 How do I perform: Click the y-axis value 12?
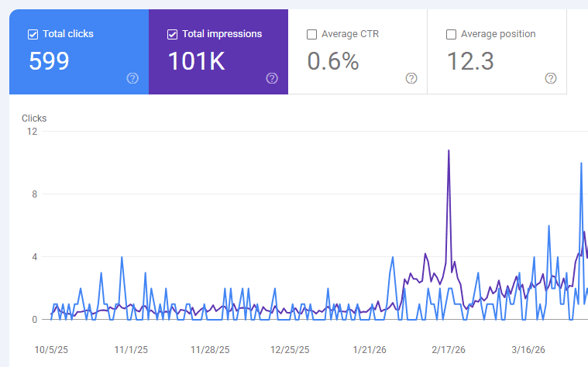click(x=33, y=131)
